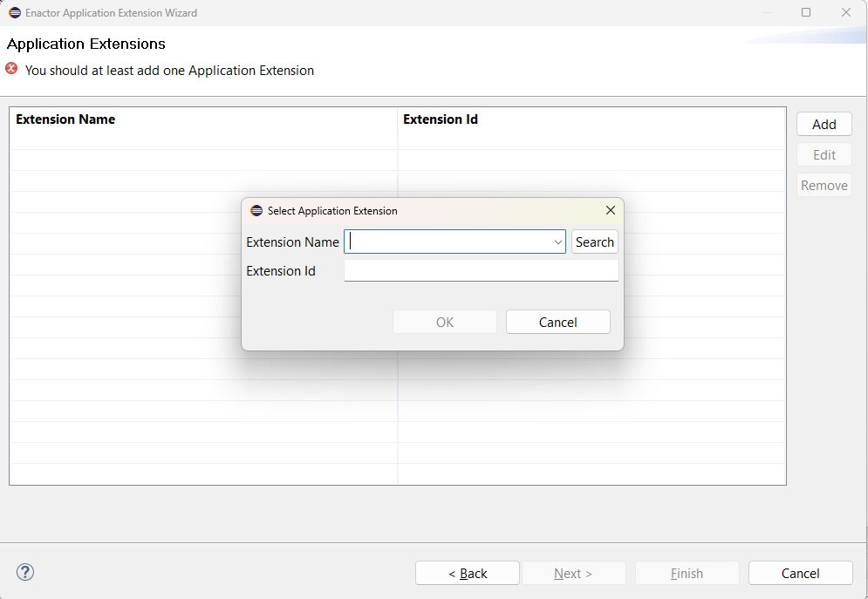Click the 'Application Extensions' page heading
This screenshot has height=599, width=868.
click(85, 44)
